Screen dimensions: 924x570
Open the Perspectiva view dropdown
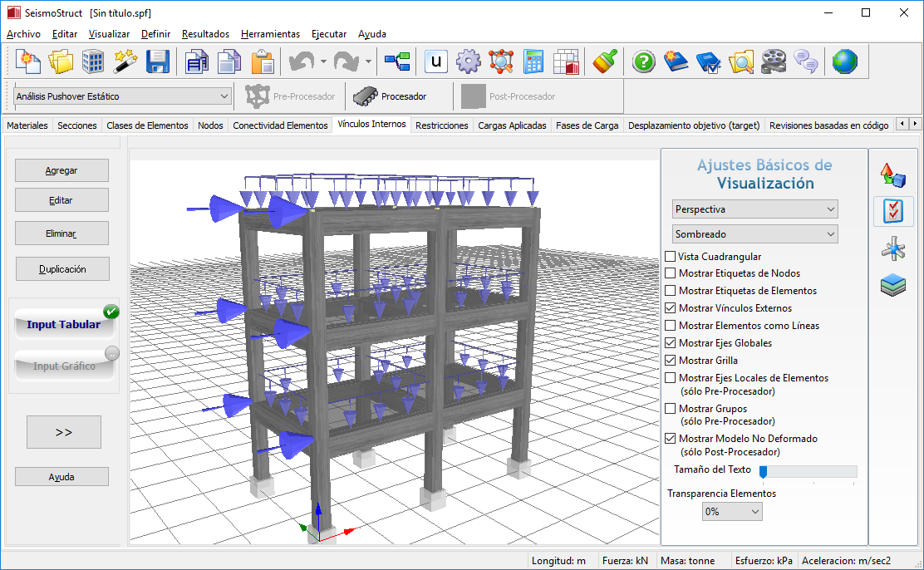coord(754,209)
